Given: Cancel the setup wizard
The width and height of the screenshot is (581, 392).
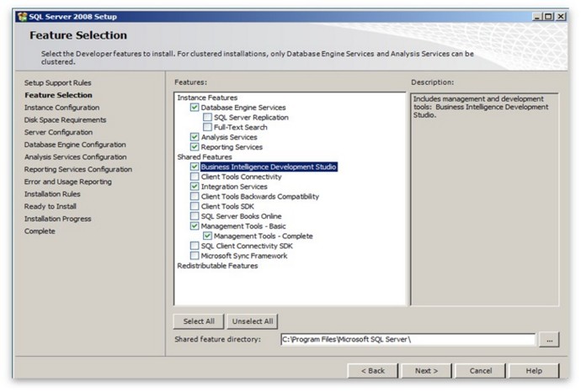Looking at the screenshot, I should point(480,370).
